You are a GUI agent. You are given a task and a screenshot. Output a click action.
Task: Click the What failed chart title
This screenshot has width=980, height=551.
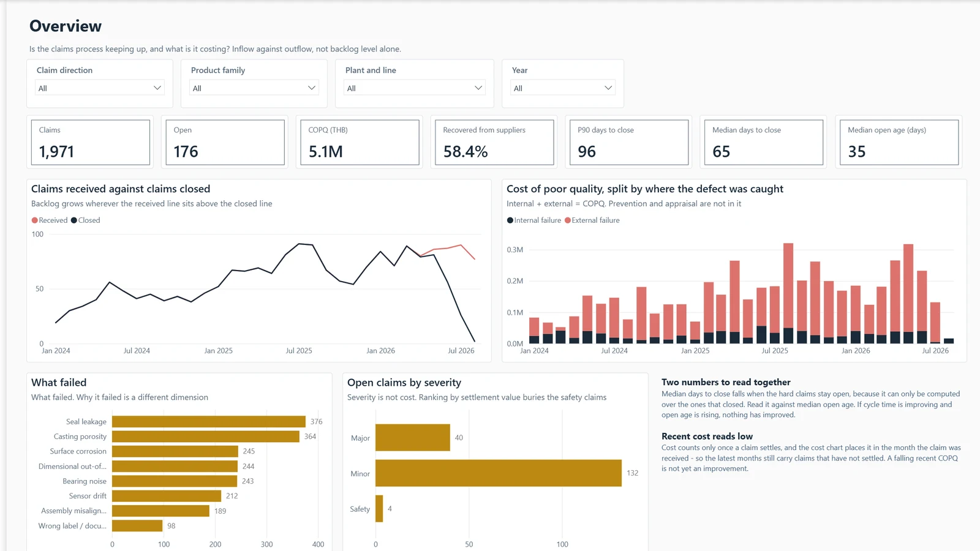pos(59,383)
